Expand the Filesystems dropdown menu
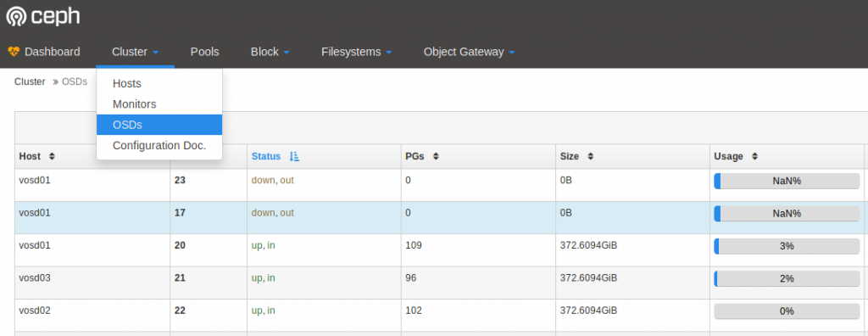This screenshot has width=868, height=336. pos(357,52)
